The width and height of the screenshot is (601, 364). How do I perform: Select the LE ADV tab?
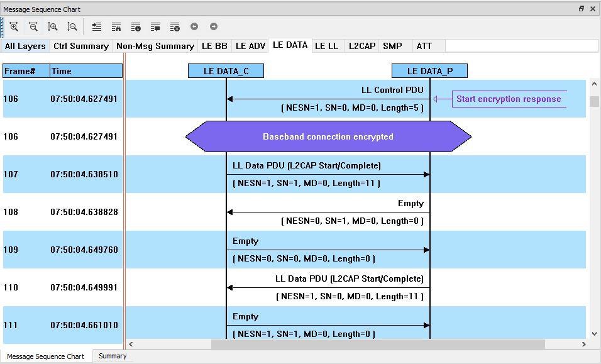click(250, 46)
